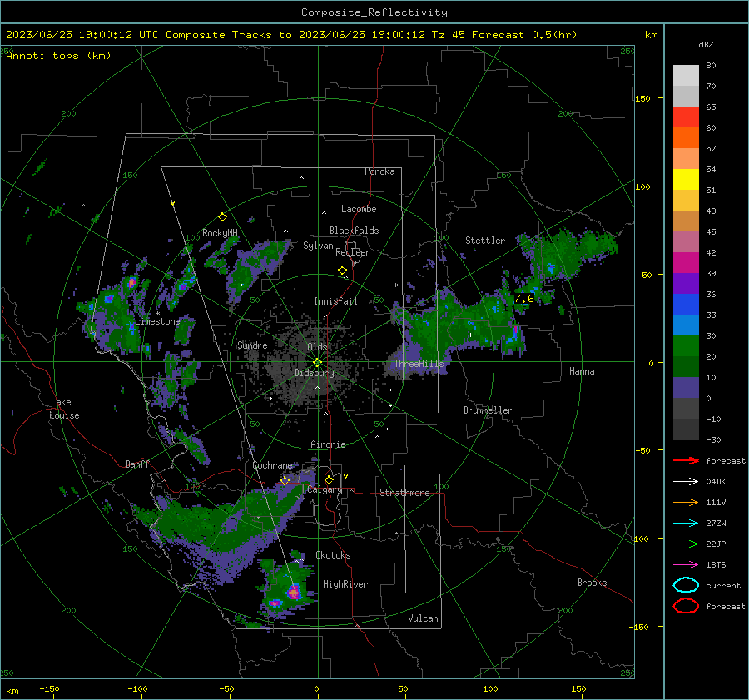Click the radar center diamond at Didsbury
Image resolution: width=749 pixels, height=700 pixels.
point(317,363)
